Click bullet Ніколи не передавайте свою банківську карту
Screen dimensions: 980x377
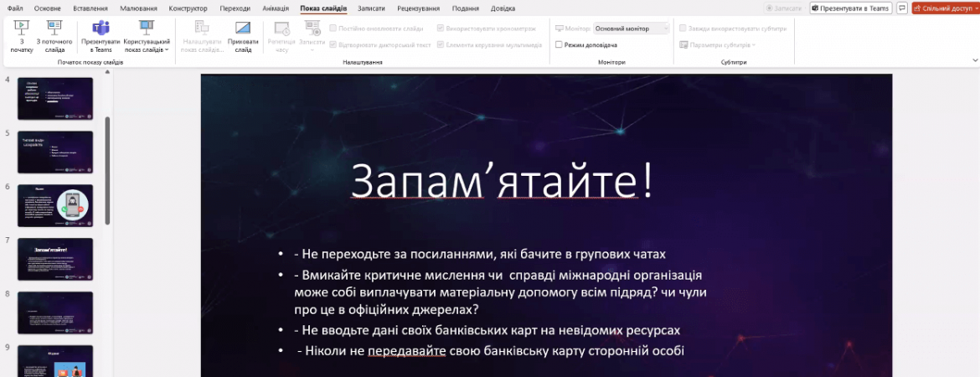pyautogui.click(x=491, y=351)
